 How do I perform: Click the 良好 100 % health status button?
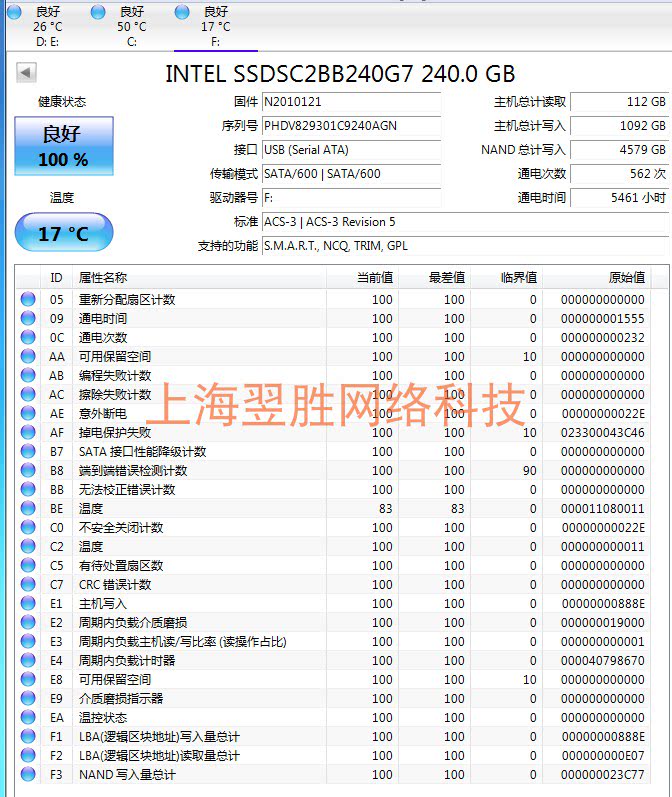(x=64, y=146)
